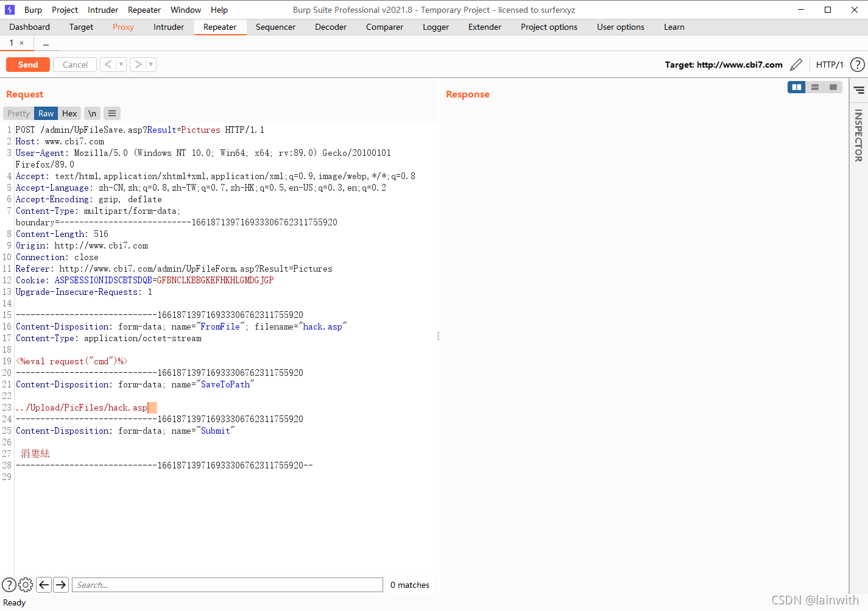This screenshot has width=868, height=611.
Task: Open the Intruder menu
Action: (103, 10)
